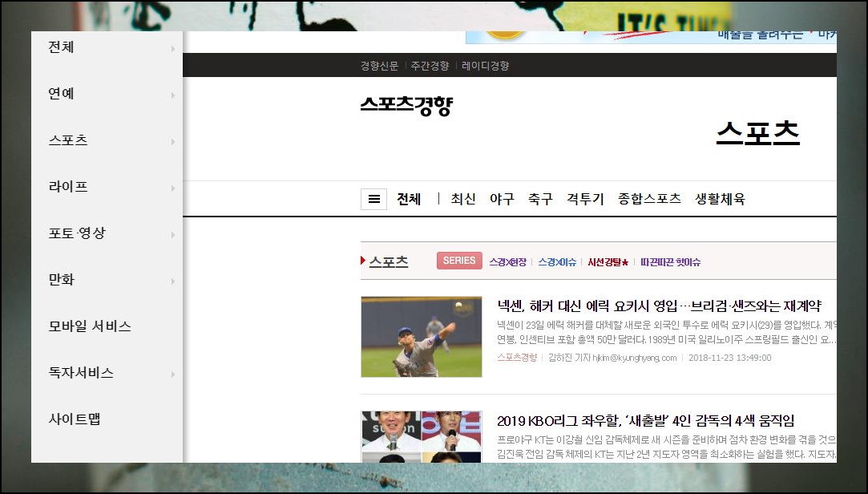Screen dimensions: 868x494
Task: Select 전체 in the side menu
Action: coord(61,47)
